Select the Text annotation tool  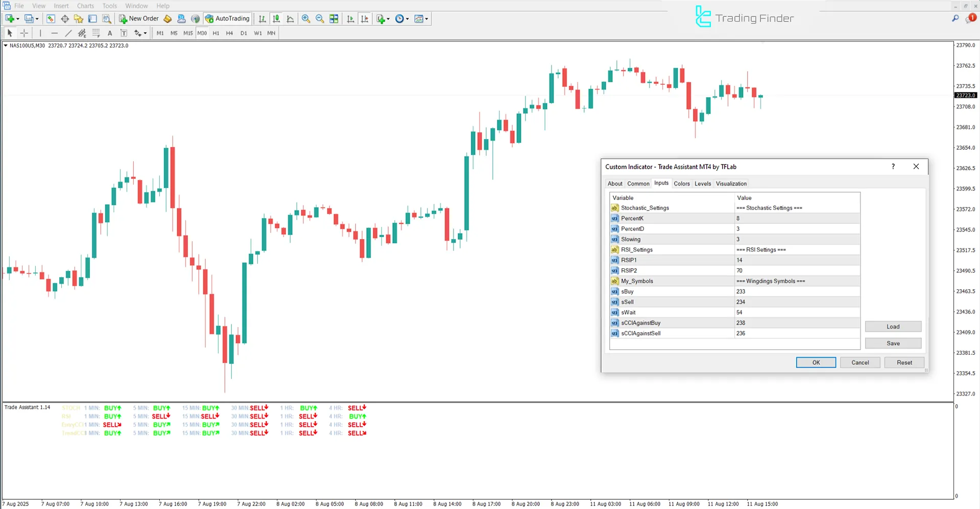point(109,33)
